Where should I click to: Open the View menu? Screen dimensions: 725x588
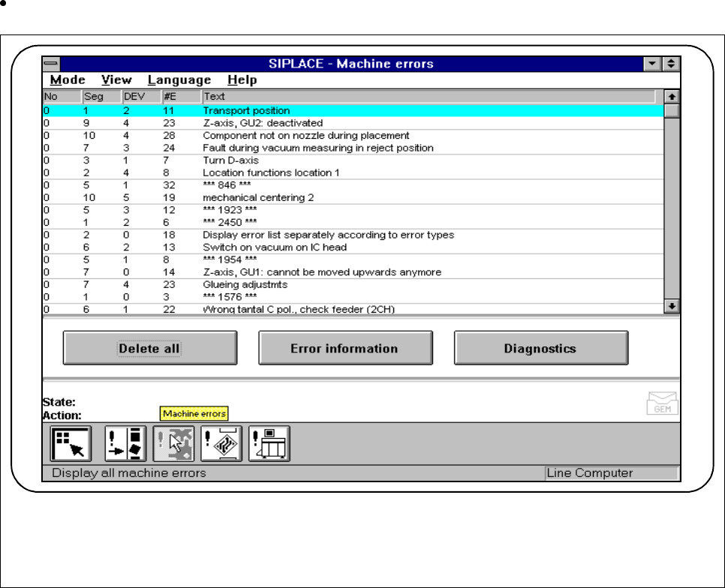tap(116, 80)
